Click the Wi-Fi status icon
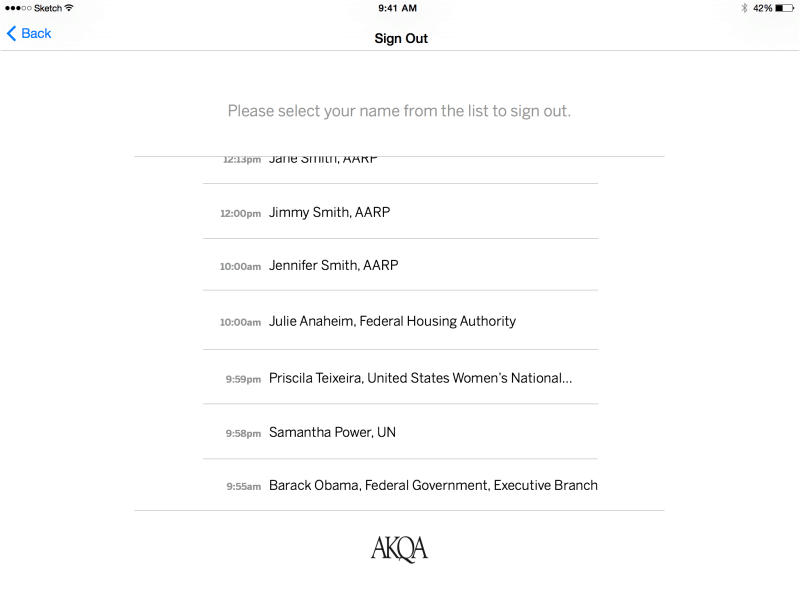 tap(69, 8)
